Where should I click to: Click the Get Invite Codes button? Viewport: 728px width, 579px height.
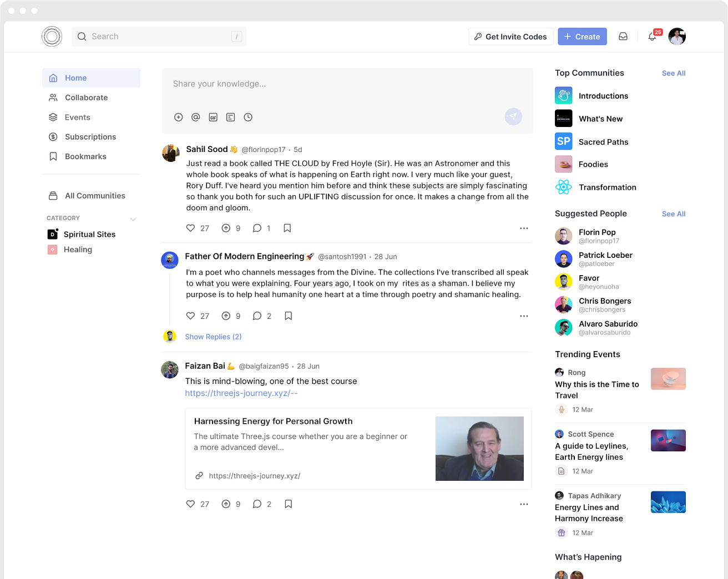coord(510,36)
